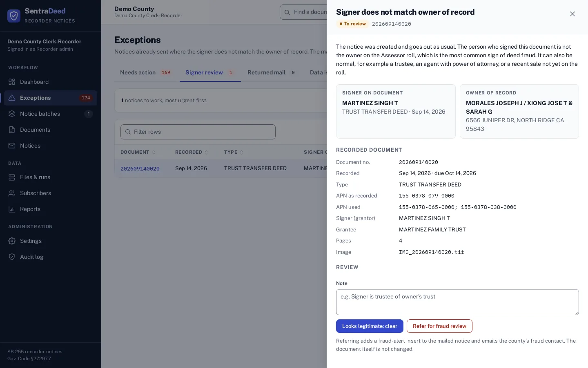Viewport: 588px width, 368px height.
Task: Open document link 202609140020 in table
Action: tap(140, 168)
